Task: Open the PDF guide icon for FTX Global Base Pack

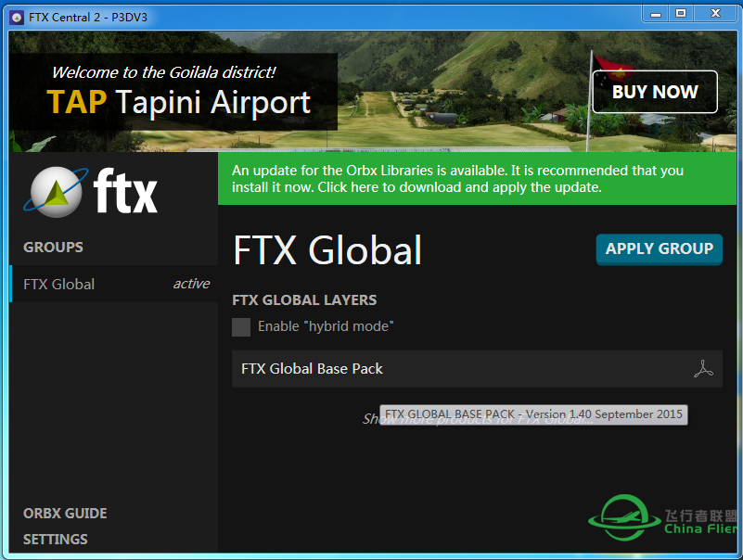Action: point(703,369)
